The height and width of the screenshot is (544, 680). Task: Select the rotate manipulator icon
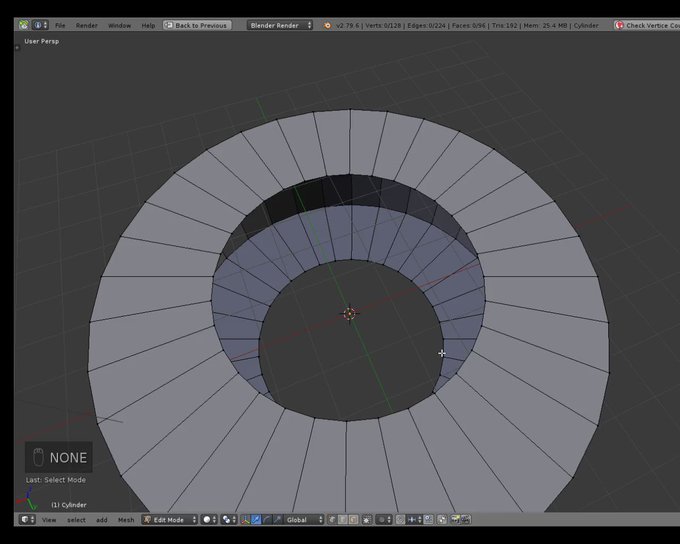click(266, 520)
